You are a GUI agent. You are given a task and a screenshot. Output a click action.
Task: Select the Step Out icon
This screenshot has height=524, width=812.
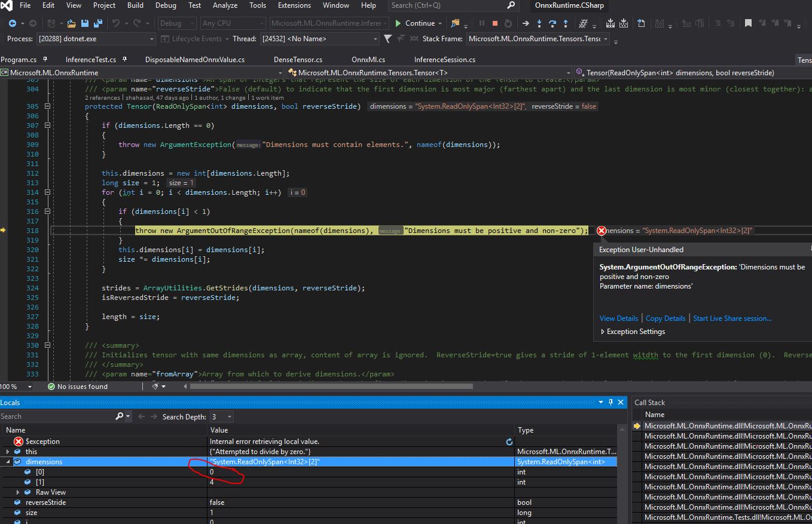point(565,23)
